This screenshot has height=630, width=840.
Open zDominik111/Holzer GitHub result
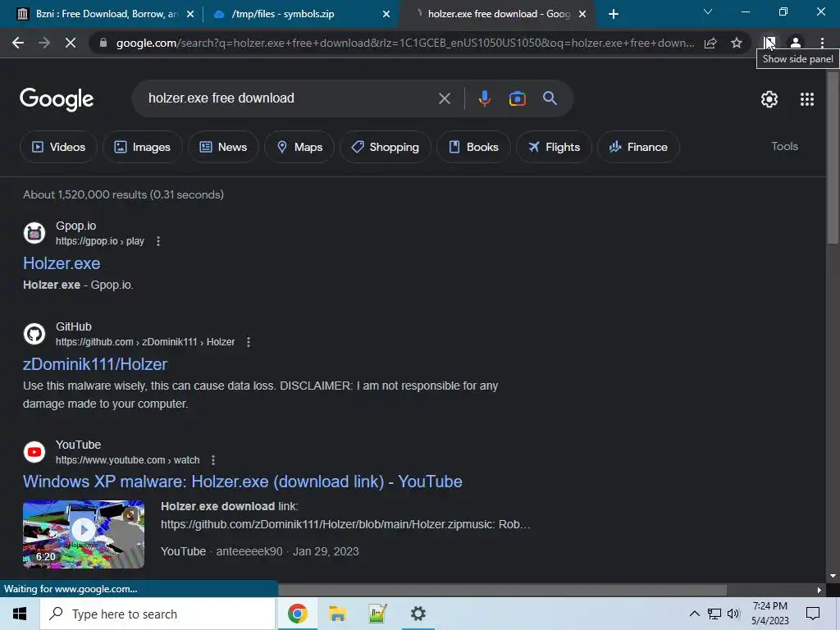point(95,364)
